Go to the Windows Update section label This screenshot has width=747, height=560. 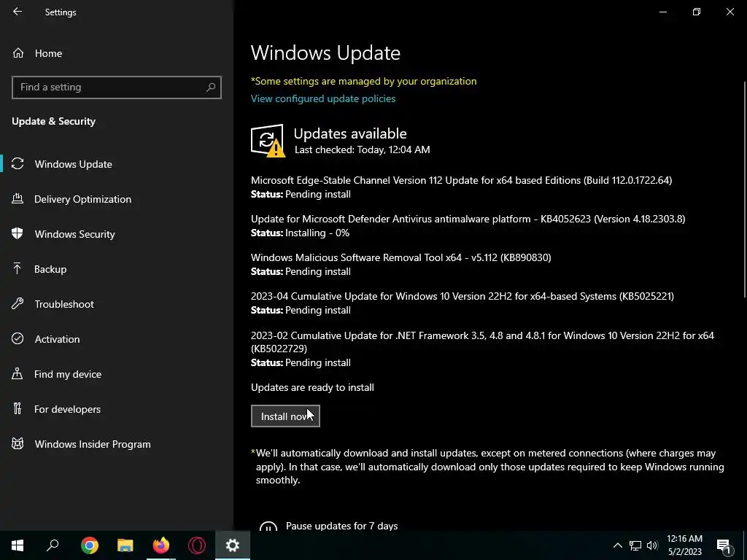(x=74, y=164)
